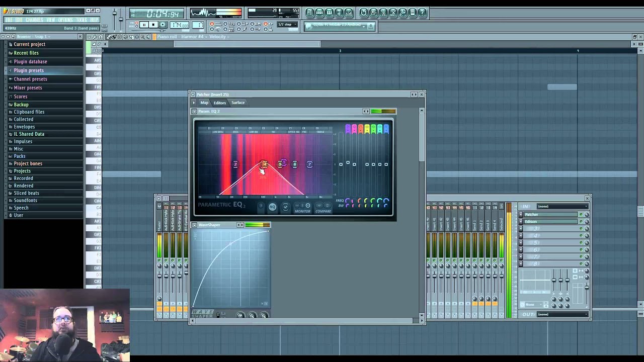Click the wrench tools icon in the piano roll toolbar

click(94, 37)
